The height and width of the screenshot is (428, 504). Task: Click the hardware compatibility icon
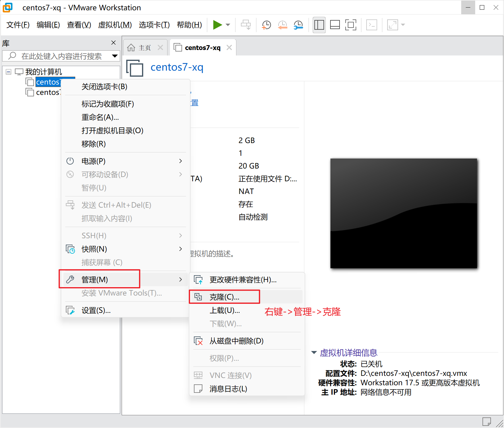(x=198, y=280)
